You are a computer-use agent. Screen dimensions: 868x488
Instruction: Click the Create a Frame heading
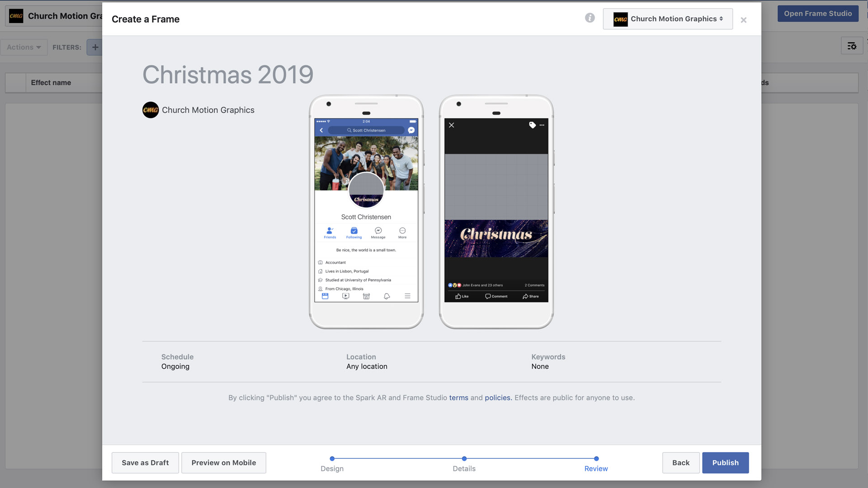(x=146, y=19)
